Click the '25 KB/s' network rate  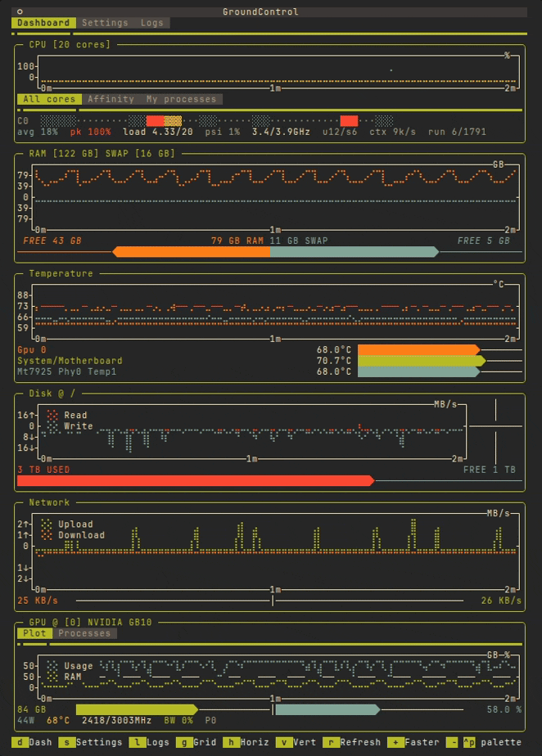38,601
